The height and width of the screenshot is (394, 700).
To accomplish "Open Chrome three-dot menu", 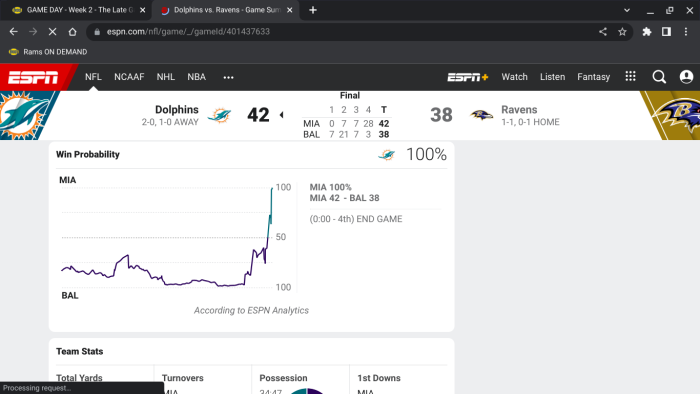I will [686, 32].
